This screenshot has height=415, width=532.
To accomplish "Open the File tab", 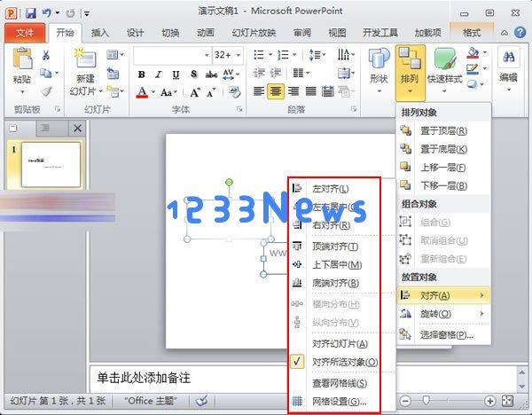I will tap(25, 33).
